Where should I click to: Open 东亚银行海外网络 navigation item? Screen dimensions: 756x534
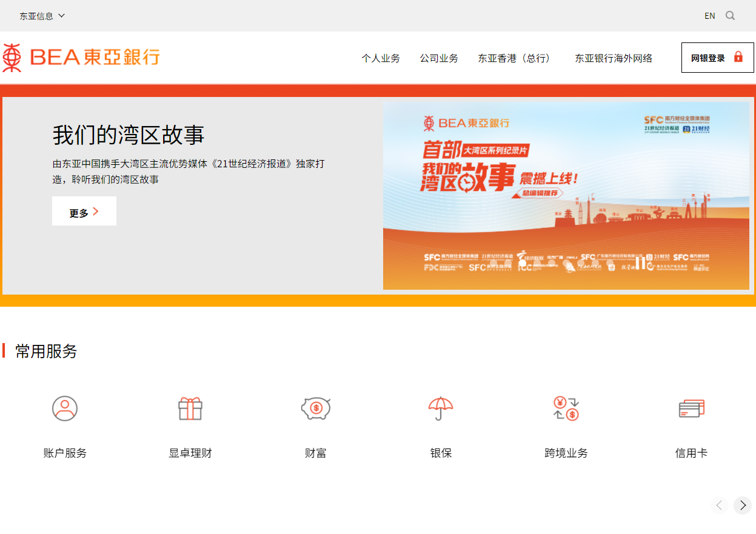[x=614, y=58]
